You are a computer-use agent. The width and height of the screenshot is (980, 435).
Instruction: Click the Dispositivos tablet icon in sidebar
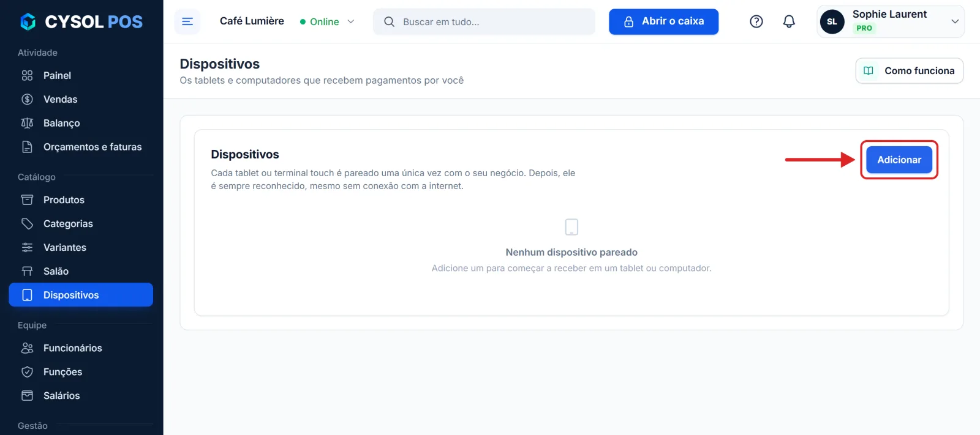tap(27, 295)
